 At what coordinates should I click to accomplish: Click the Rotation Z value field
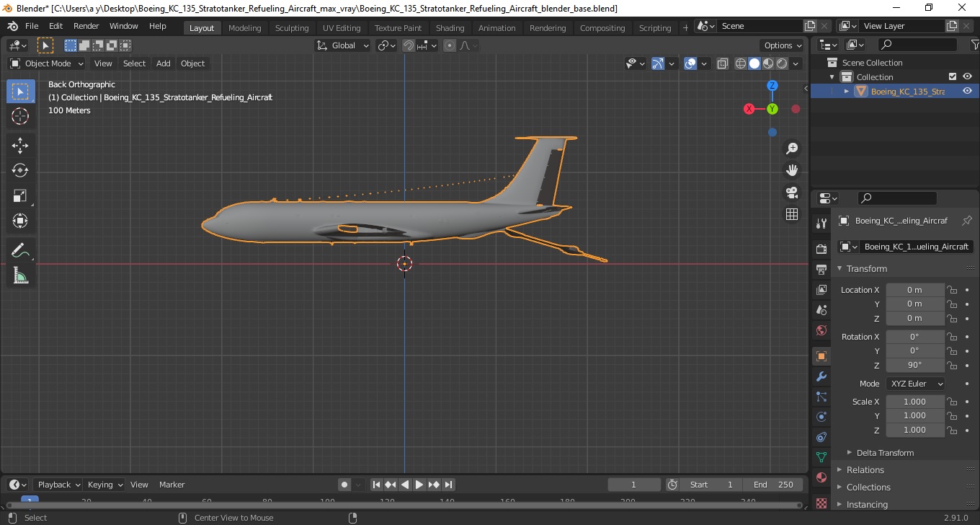(914, 365)
